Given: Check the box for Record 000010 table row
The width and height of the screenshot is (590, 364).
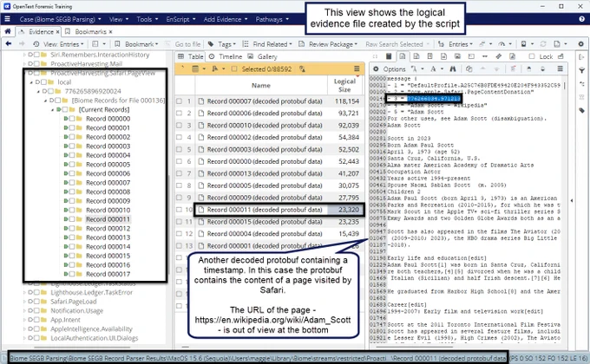Looking at the screenshot, I should pos(179,125).
